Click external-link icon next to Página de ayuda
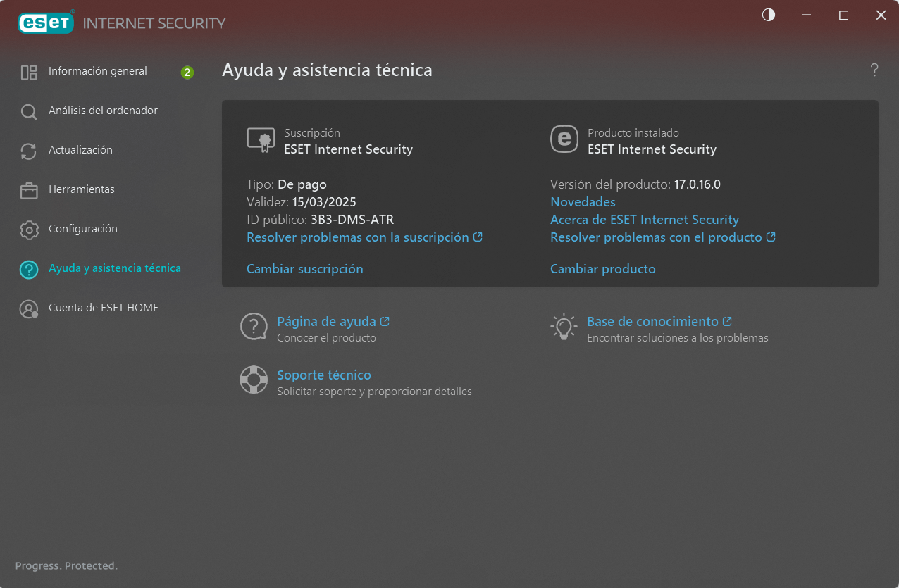This screenshot has height=588, width=899. pyautogui.click(x=385, y=321)
